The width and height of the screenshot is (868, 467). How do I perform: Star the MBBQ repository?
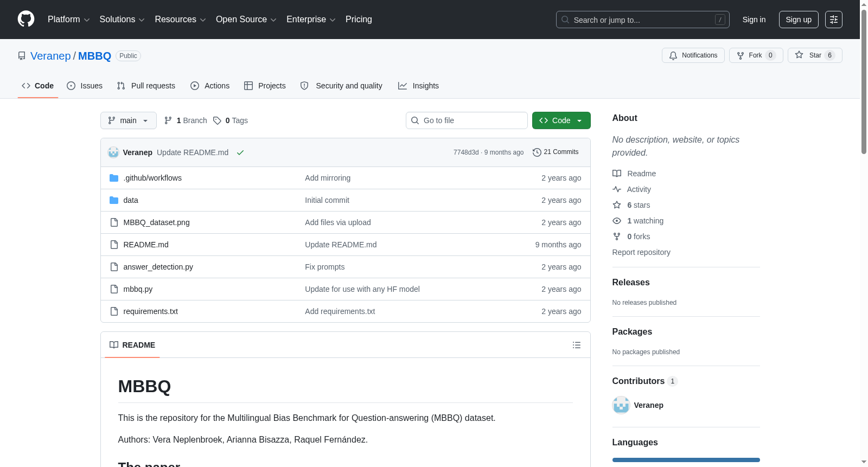point(815,55)
